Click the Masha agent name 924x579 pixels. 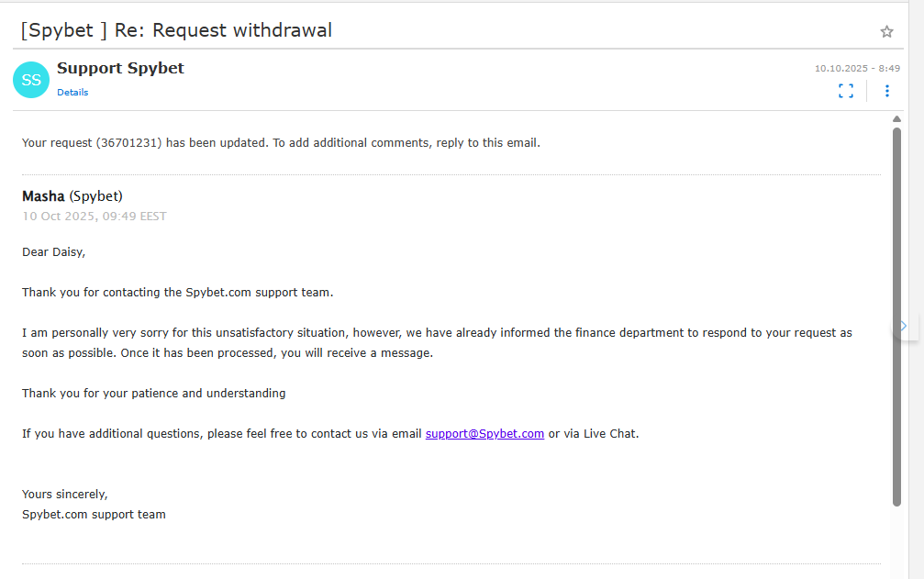tap(43, 196)
